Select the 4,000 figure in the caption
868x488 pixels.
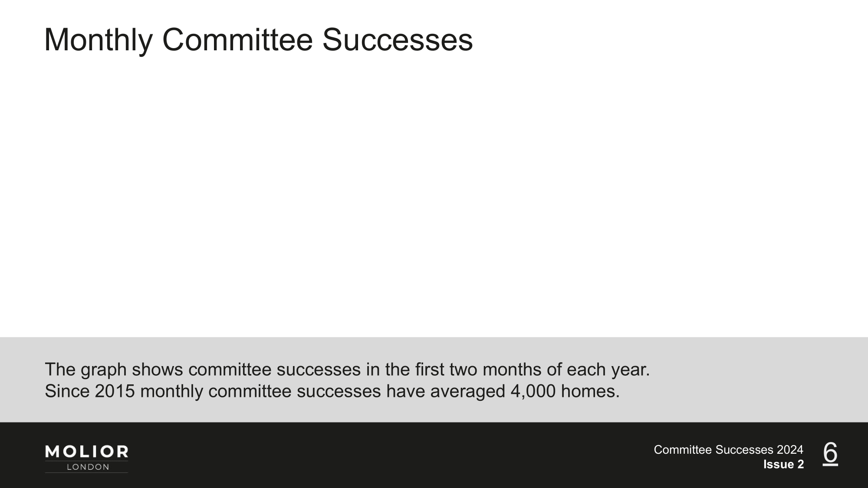tap(533, 391)
